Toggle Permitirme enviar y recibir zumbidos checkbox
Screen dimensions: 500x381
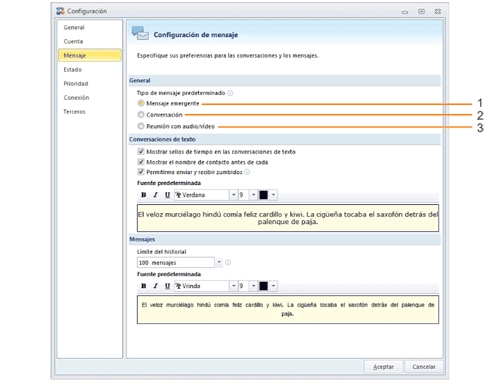[141, 172]
